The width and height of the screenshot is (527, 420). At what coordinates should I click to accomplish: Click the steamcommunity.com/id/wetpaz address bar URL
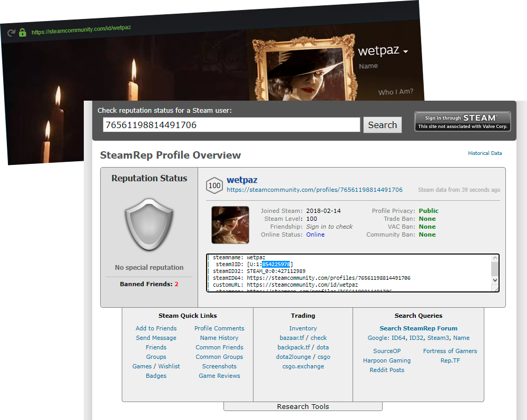(x=81, y=30)
